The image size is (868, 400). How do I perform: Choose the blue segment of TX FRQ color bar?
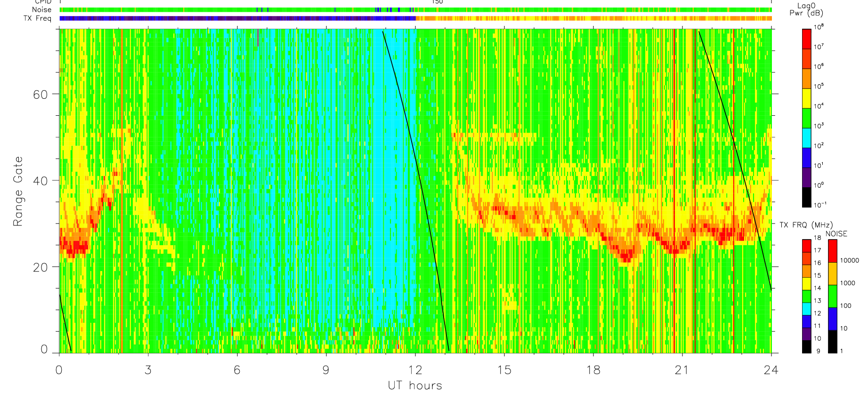click(806, 321)
